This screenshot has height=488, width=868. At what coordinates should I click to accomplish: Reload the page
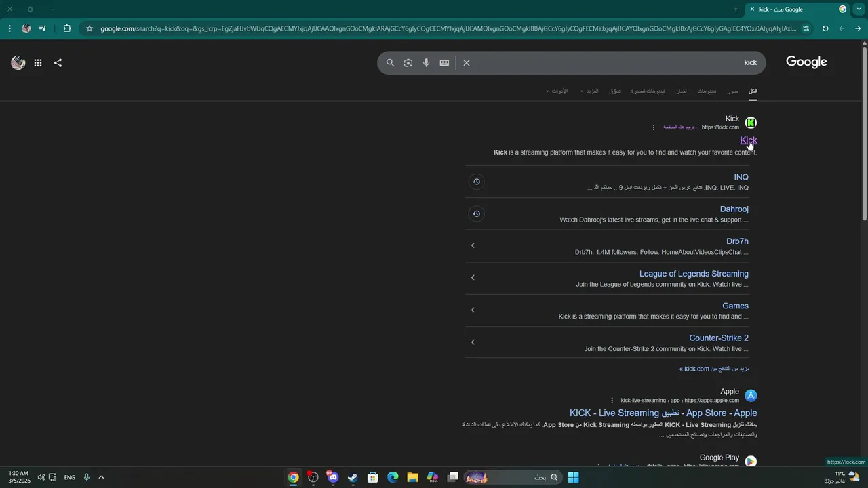(825, 28)
